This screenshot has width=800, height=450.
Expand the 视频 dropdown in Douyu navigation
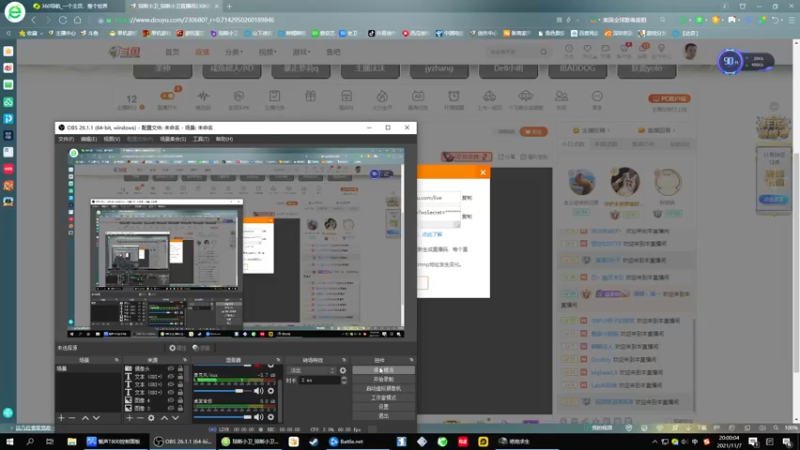pyautogui.click(x=267, y=52)
